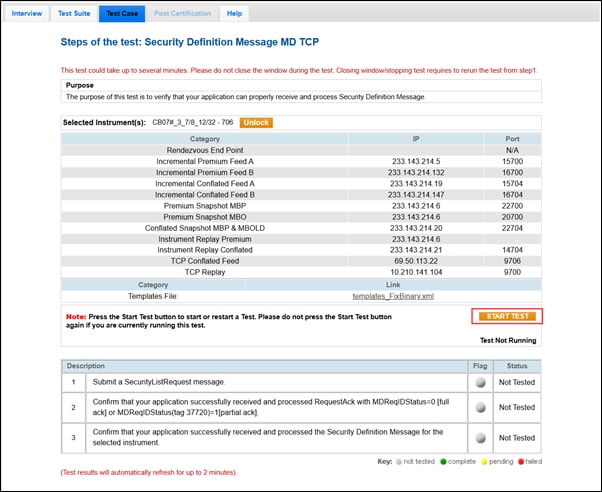602x492 pixels.
Task: Click the Flag column header
Action: tap(479, 365)
